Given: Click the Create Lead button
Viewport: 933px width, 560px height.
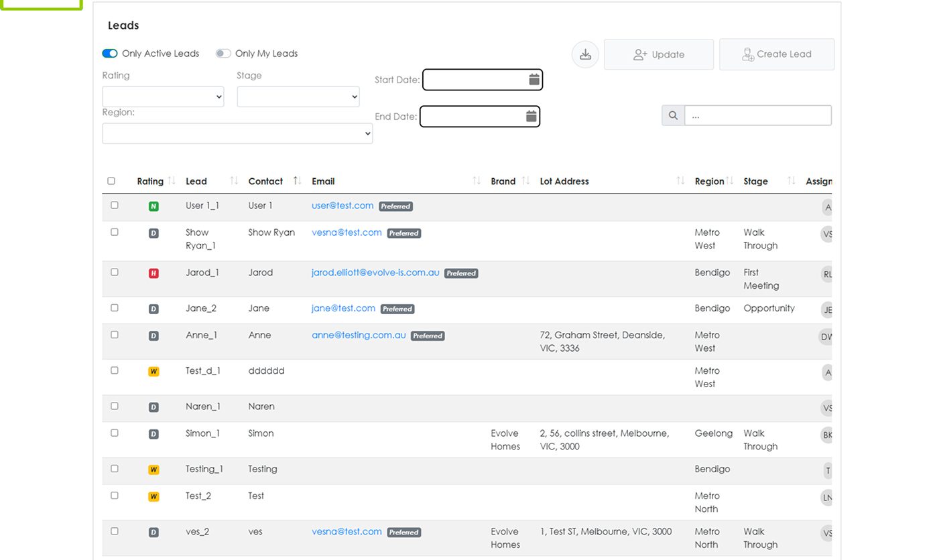Looking at the screenshot, I should click(777, 54).
